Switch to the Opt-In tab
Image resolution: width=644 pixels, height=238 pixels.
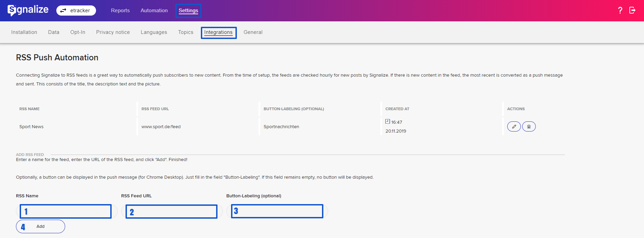[x=78, y=32]
